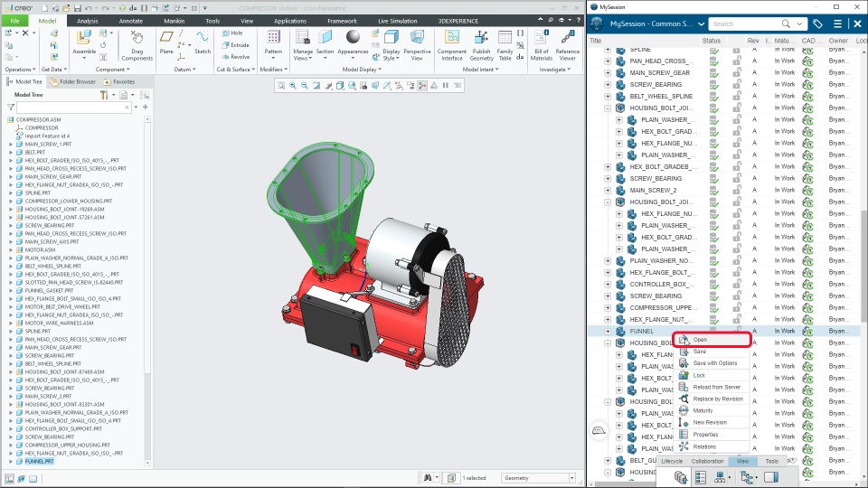Open Model Tree settings tool icon
The height and width of the screenshot is (488, 868).
105,95
